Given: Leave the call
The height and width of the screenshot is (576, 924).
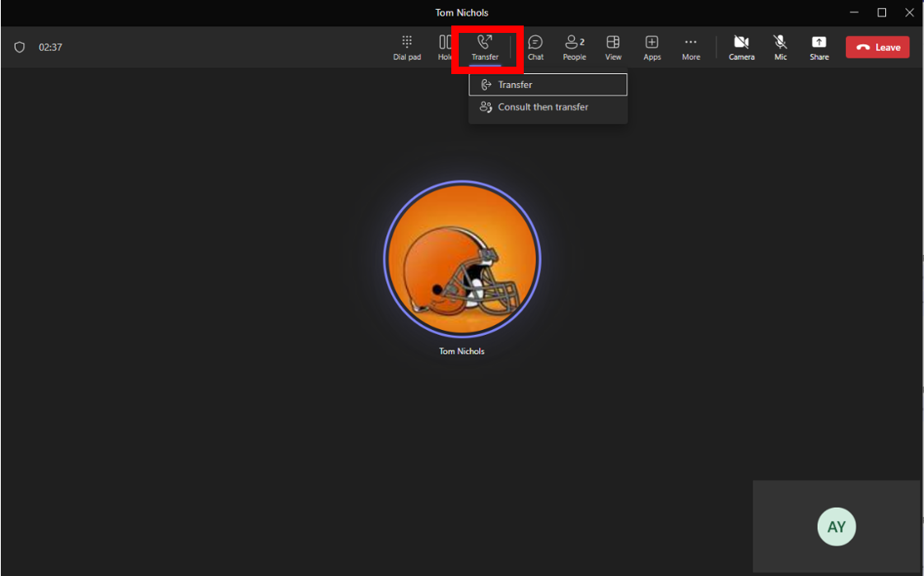Looking at the screenshot, I should point(877,47).
